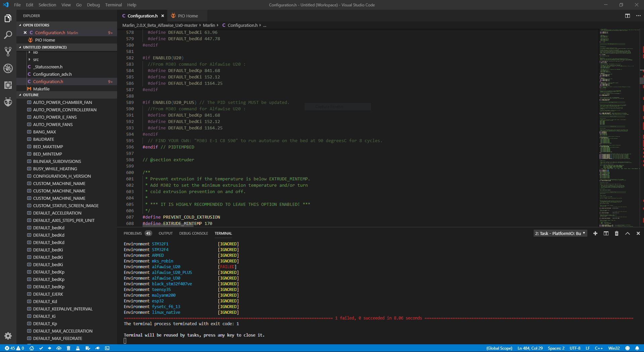This screenshot has height=352, width=644.
Task: Open _Statusscreen.h in the file tree
Action: (48, 67)
